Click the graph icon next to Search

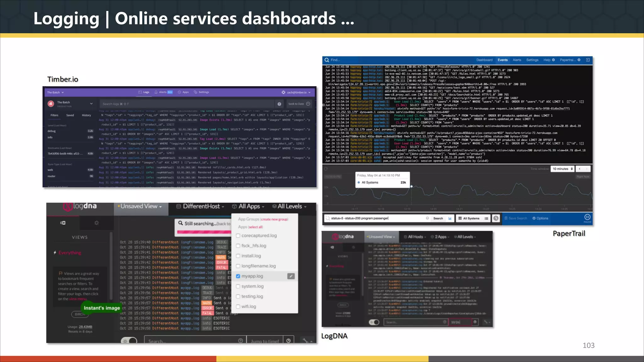coord(450,218)
